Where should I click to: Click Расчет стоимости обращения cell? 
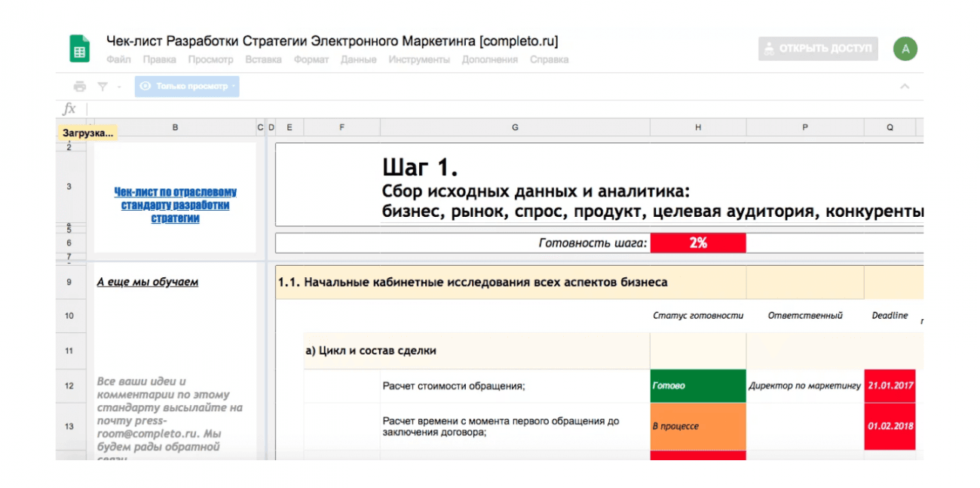click(515, 386)
